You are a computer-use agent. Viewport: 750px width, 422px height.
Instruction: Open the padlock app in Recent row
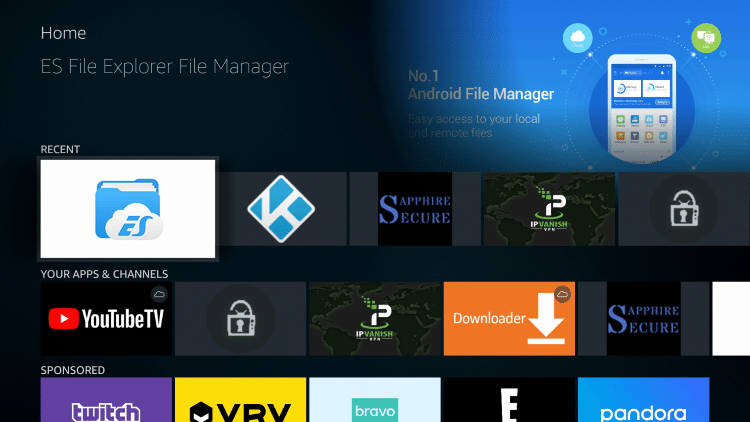pyautogui.click(x=683, y=209)
